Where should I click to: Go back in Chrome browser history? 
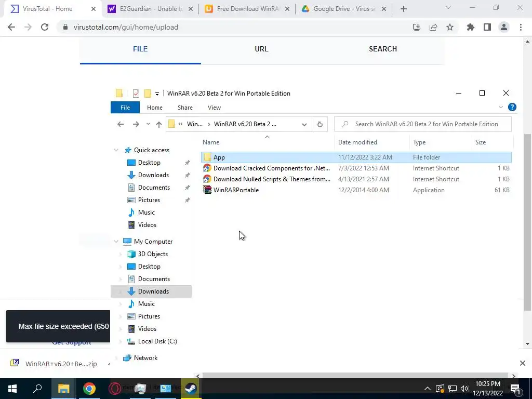(11, 27)
